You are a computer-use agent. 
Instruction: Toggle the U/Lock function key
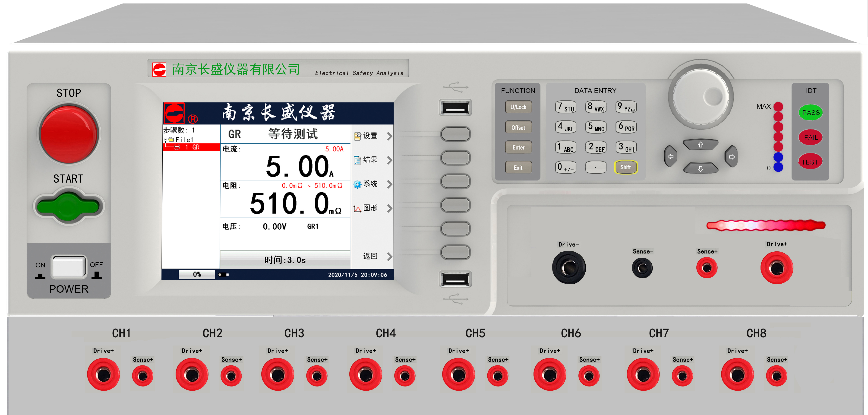point(518,107)
